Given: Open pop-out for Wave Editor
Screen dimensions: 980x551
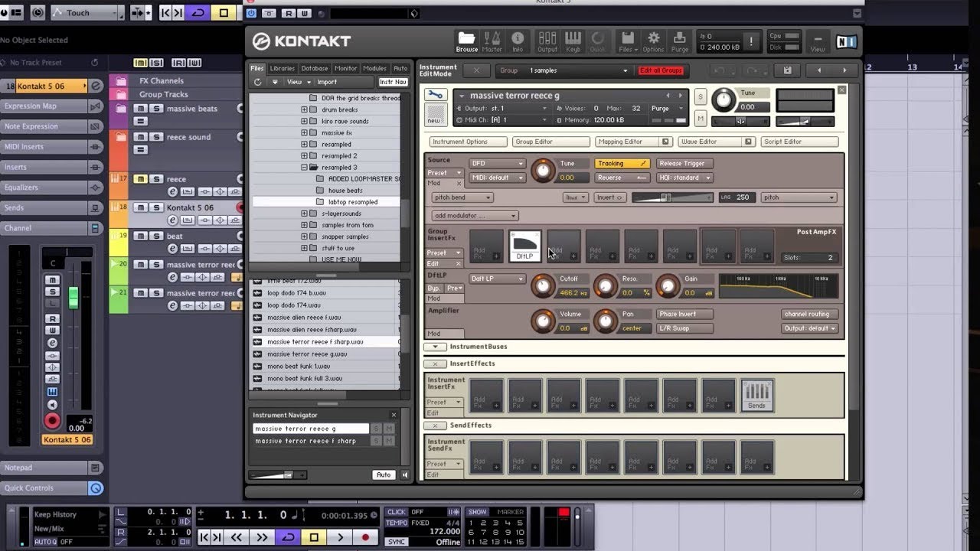Looking at the screenshot, I should [x=748, y=142].
